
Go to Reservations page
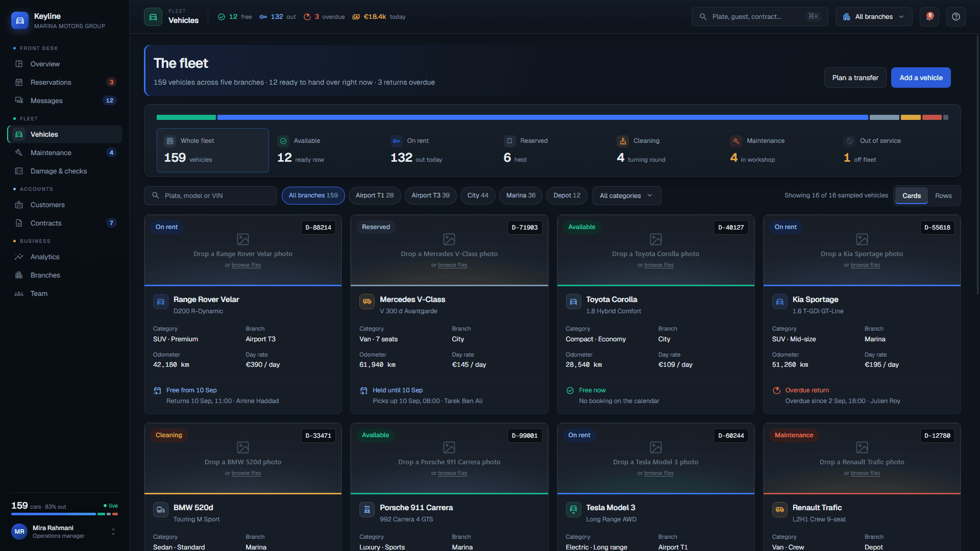tap(65, 82)
